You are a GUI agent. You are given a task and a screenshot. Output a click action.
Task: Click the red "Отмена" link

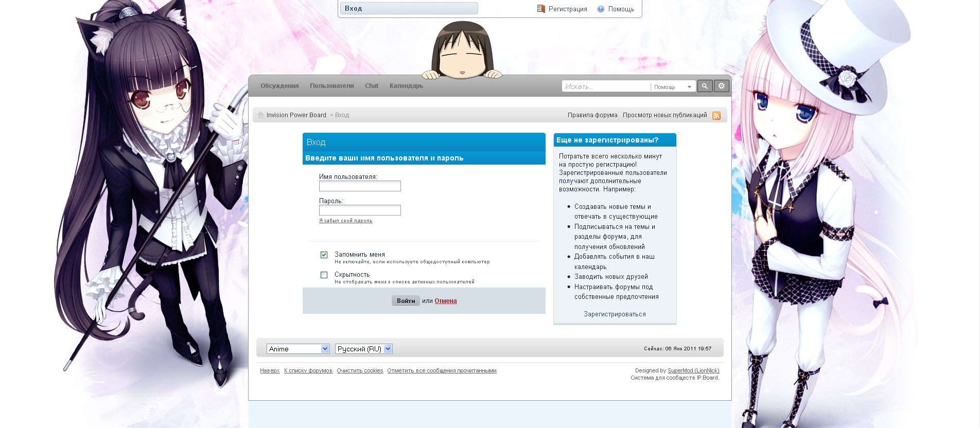coord(446,301)
